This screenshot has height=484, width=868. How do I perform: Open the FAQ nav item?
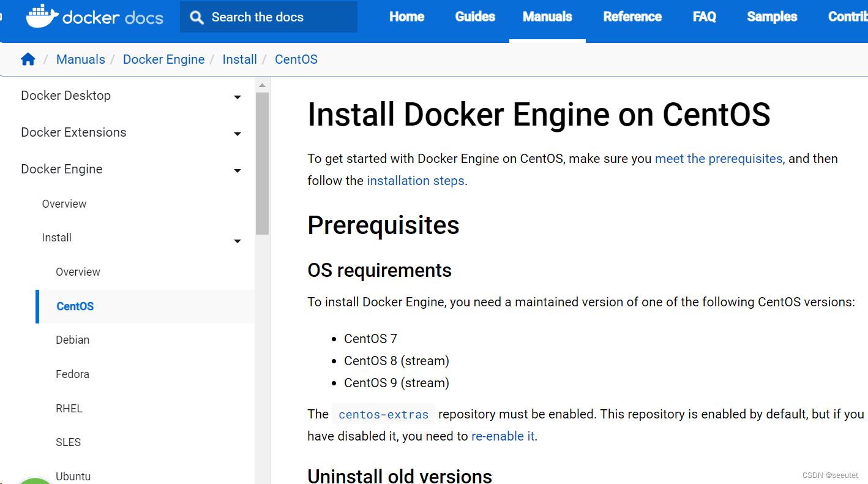click(705, 17)
